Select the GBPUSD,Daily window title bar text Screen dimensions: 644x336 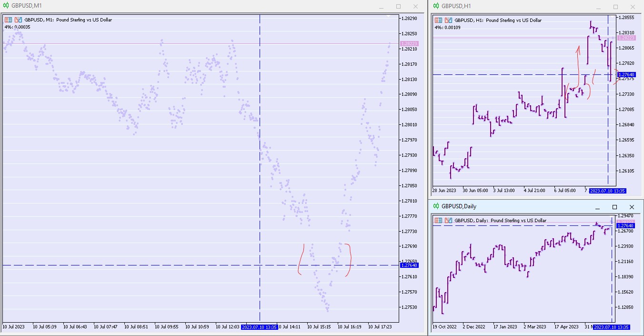click(459, 206)
